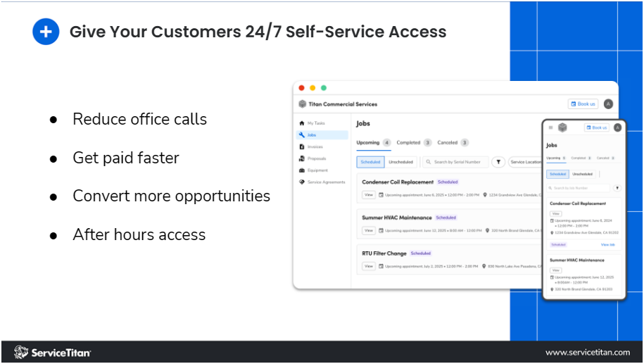Image resolution: width=644 pixels, height=364 pixels.
Task: Click the 'After hours access' bullet text
Action: tap(139, 234)
